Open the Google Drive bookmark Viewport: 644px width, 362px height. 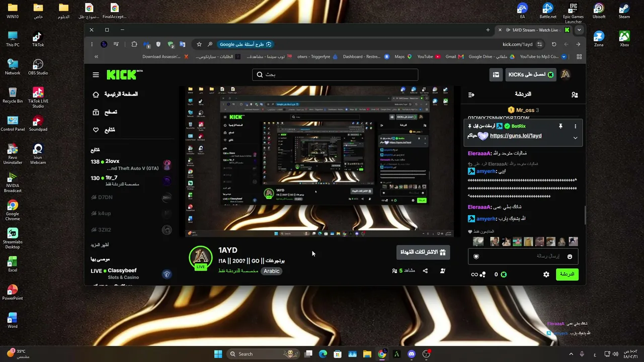click(492, 57)
